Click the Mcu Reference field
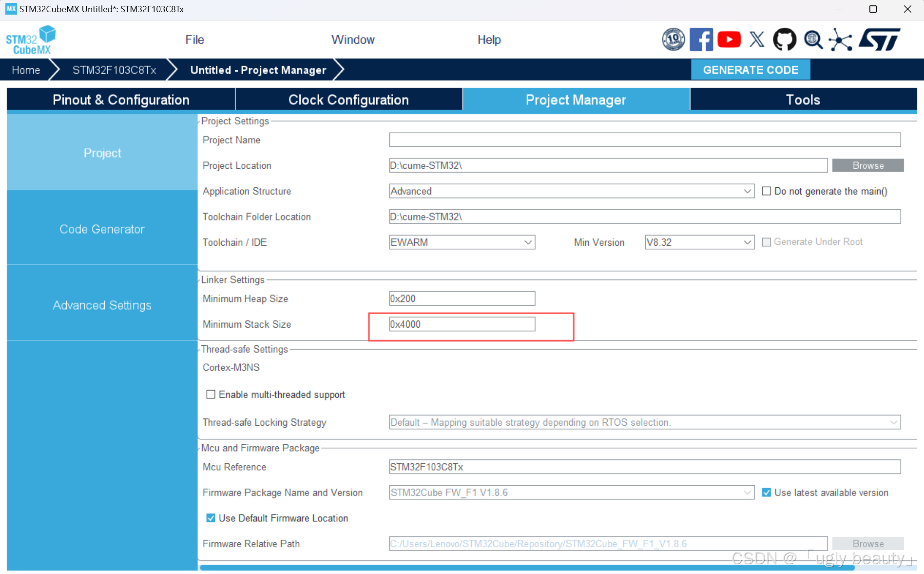Image resolution: width=924 pixels, height=574 pixels. pos(645,467)
